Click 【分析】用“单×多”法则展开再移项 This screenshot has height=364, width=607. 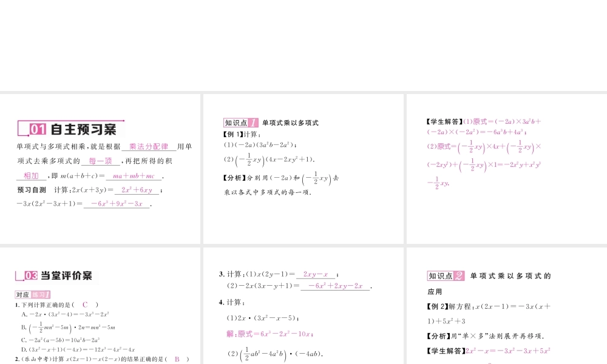[x=486, y=336]
